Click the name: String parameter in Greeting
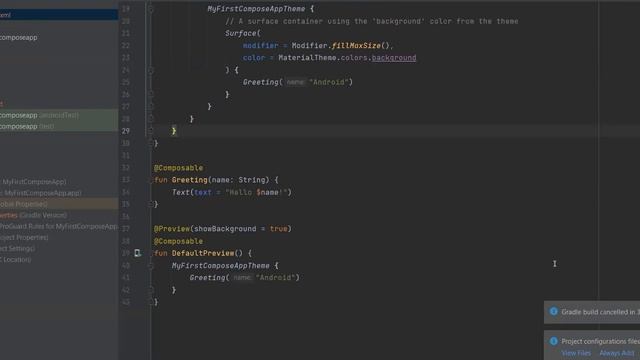The image size is (640, 360). (x=238, y=180)
